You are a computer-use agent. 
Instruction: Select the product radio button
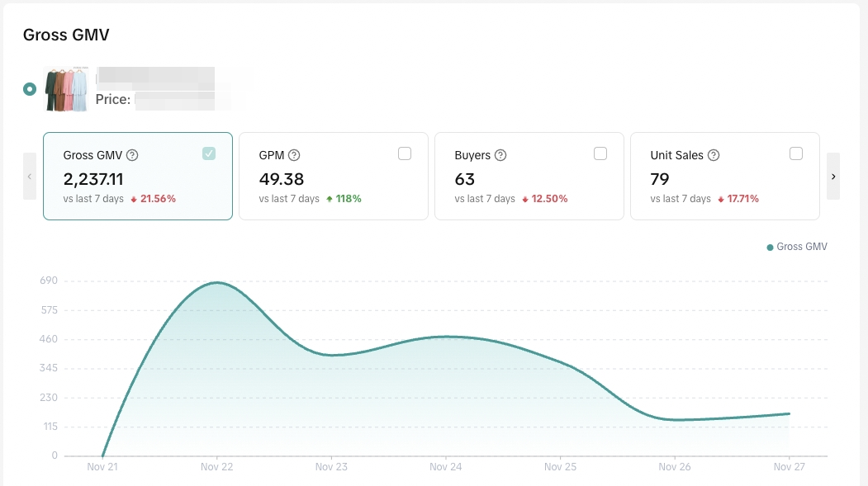30,89
